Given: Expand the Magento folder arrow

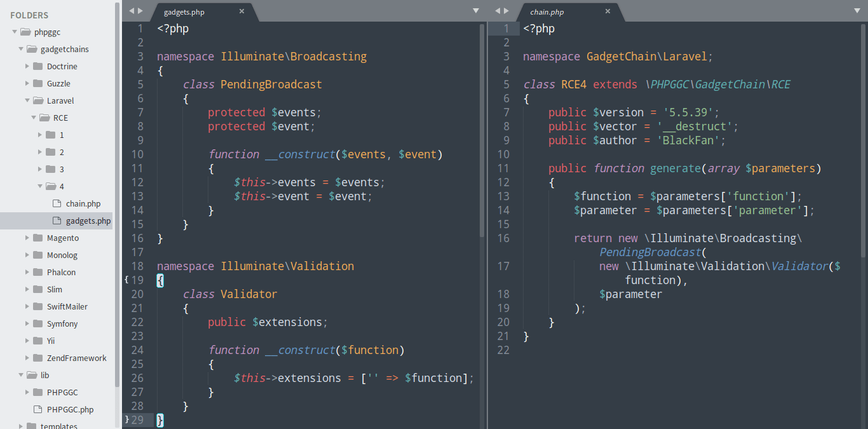Looking at the screenshot, I should click(27, 238).
